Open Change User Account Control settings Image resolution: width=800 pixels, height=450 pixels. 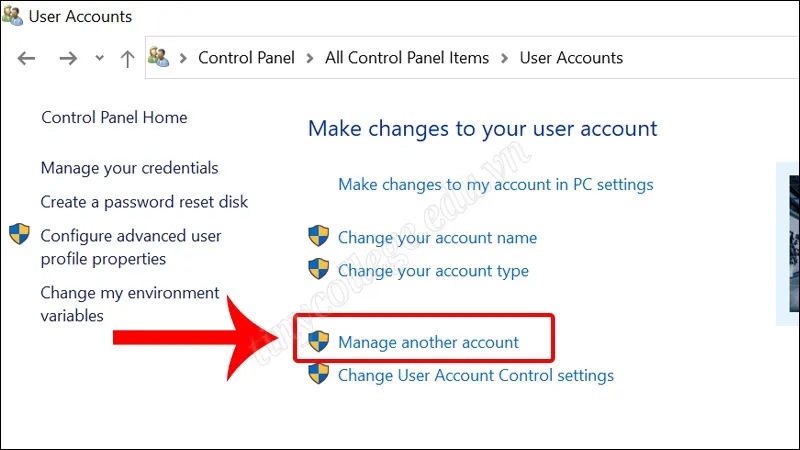(476, 376)
